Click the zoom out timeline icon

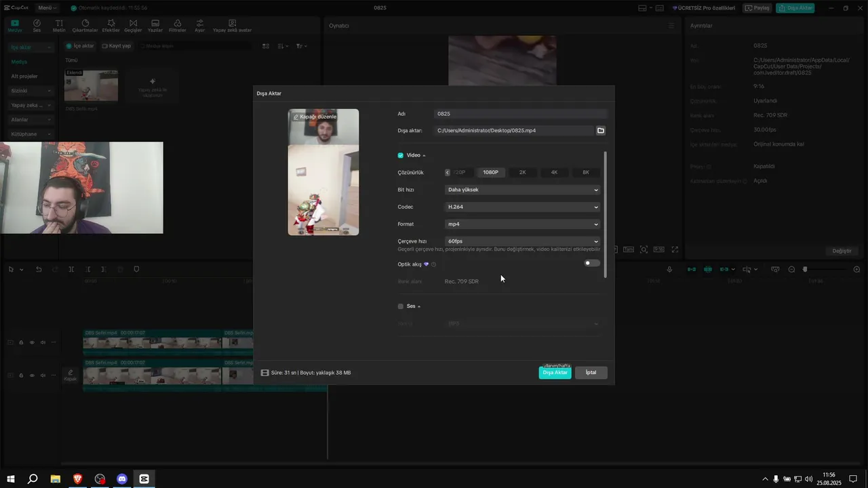point(791,269)
